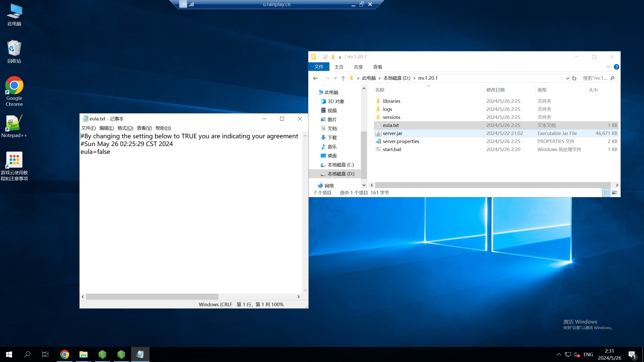
Task: Open Notepad's 格式(O) menu
Action: tap(125, 128)
